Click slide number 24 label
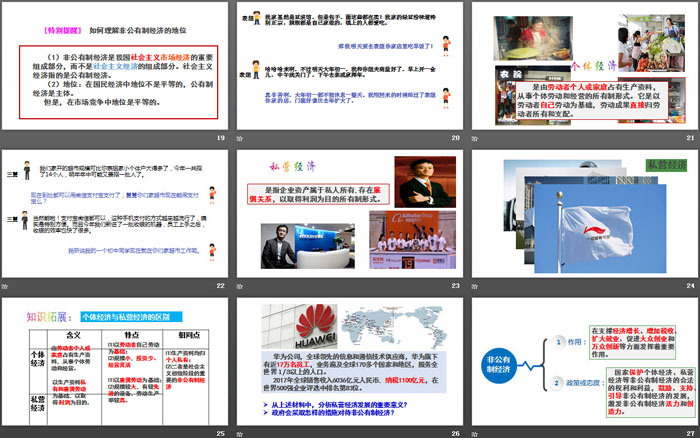 (x=690, y=285)
